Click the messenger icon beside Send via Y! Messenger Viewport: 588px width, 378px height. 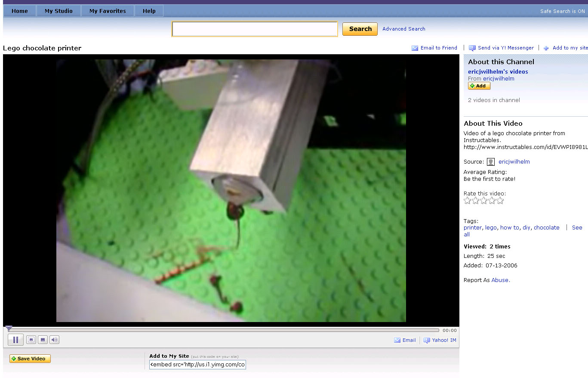[472, 48]
